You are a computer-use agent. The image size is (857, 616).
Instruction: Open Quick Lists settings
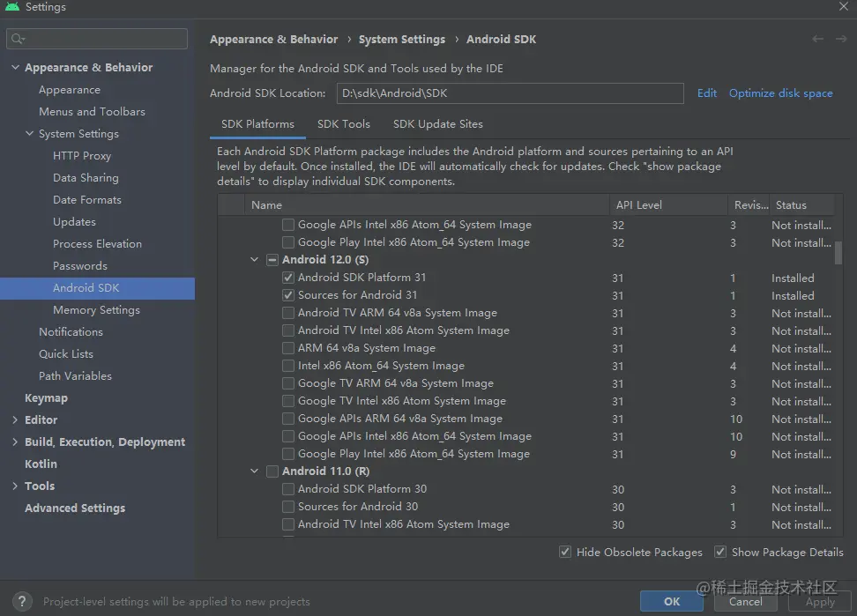point(66,354)
